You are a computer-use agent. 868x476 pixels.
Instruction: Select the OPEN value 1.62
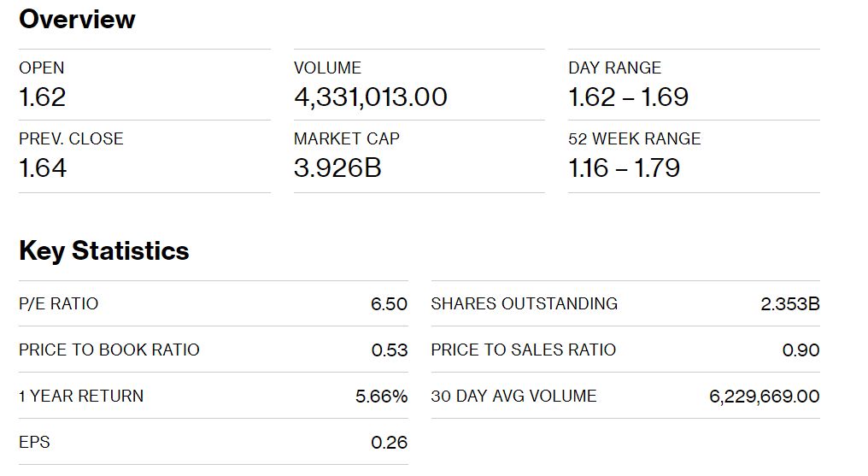click(x=43, y=97)
